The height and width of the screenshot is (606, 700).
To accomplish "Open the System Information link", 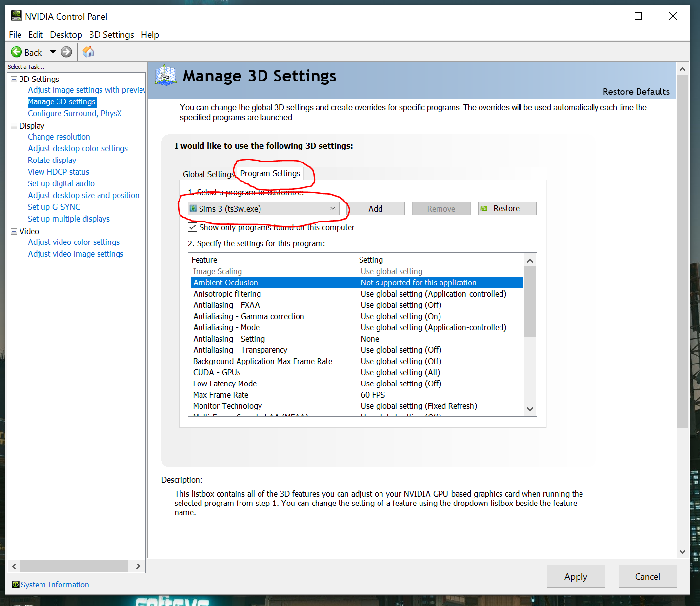I will (55, 585).
